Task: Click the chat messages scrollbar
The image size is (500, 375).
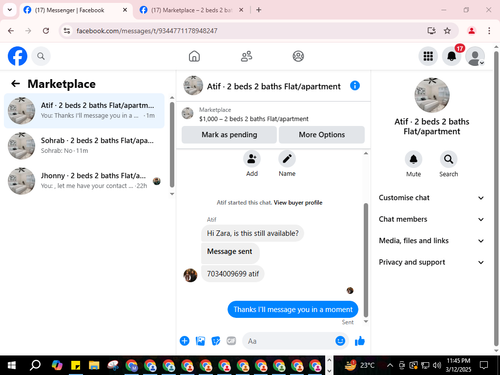Action: [x=366, y=260]
